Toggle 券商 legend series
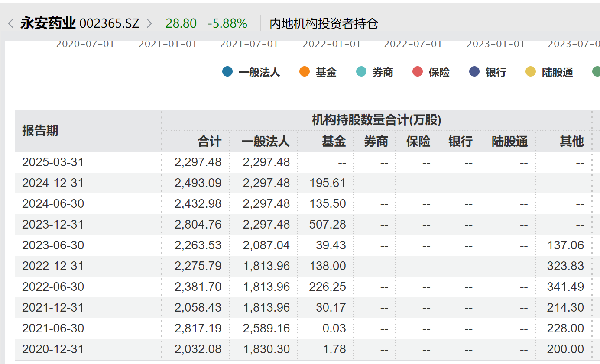The height and width of the screenshot is (364, 600). click(375, 72)
